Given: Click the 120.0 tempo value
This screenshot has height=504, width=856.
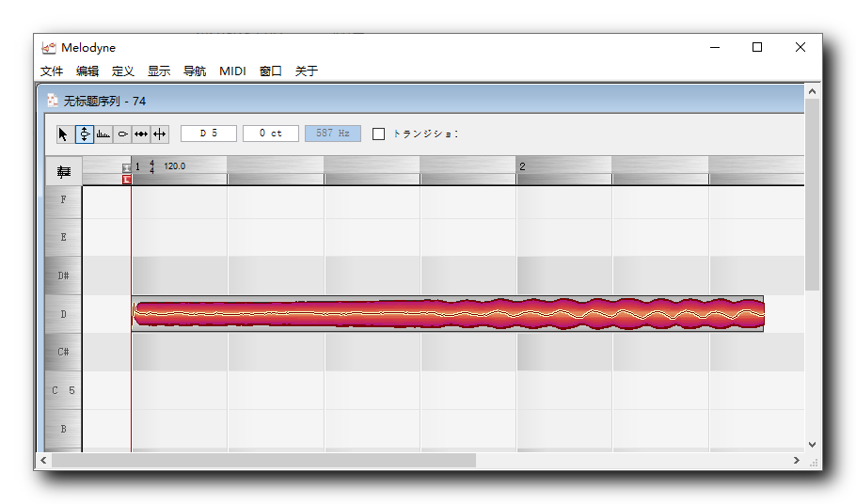Looking at the screenshot, I should (x=175, y=165).
